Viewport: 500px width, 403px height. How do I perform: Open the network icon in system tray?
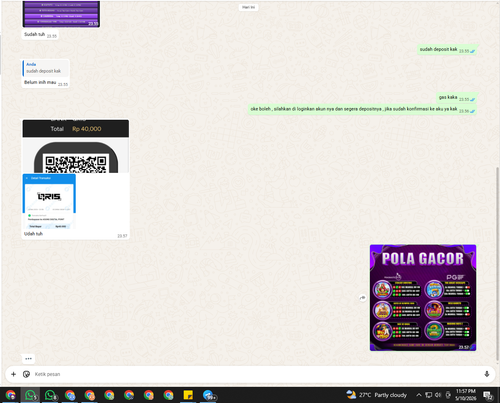[x=429, y=395]
